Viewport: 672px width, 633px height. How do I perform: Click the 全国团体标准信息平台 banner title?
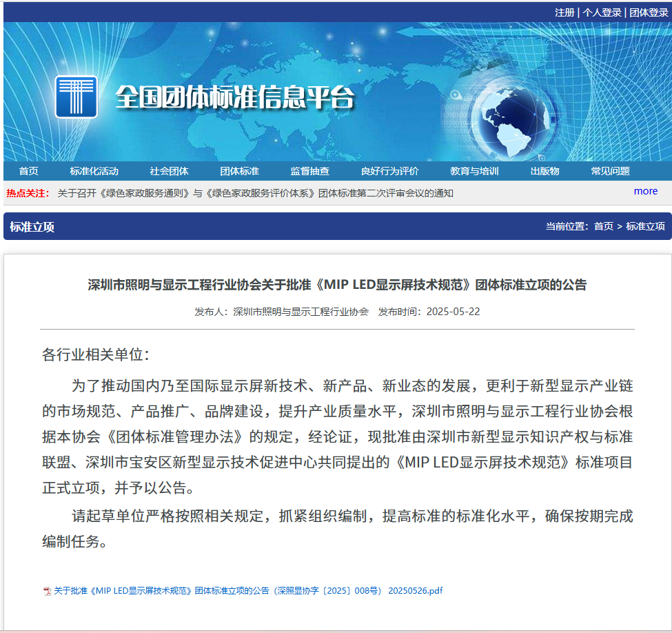click(x=235, y=97)
